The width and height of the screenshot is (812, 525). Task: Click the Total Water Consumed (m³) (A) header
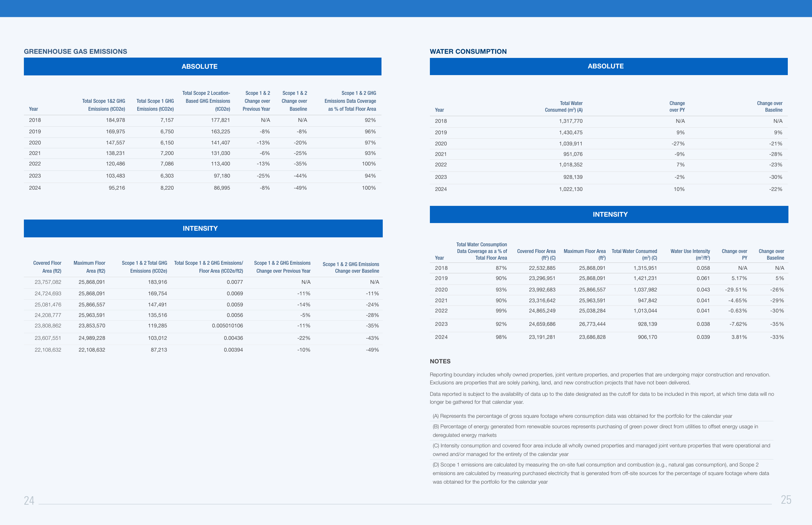(x=564, y=107)
